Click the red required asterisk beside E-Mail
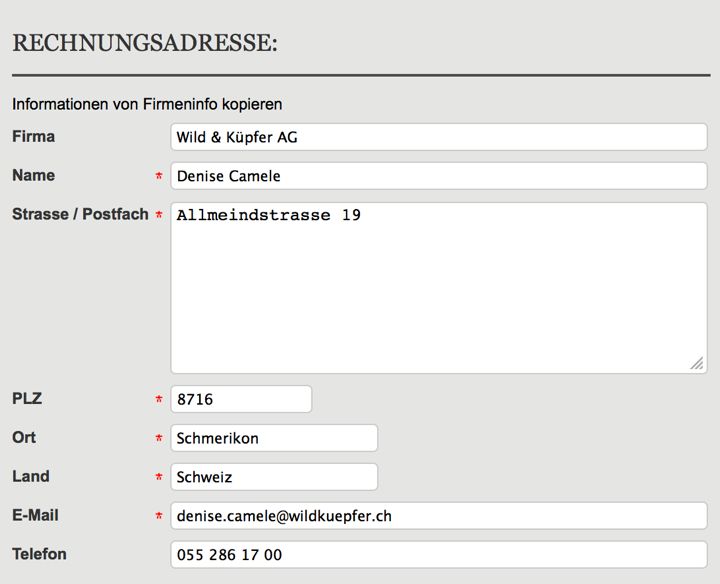 158,517
